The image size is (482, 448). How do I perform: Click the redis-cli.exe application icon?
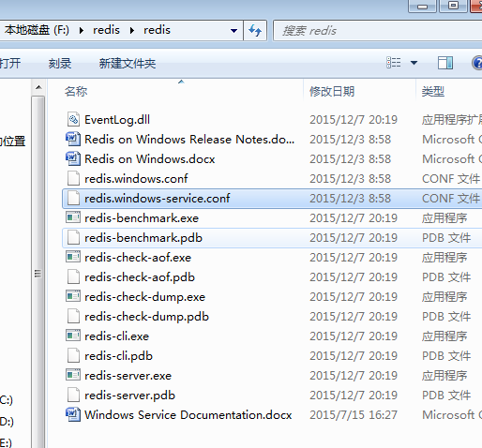point(73,336)
